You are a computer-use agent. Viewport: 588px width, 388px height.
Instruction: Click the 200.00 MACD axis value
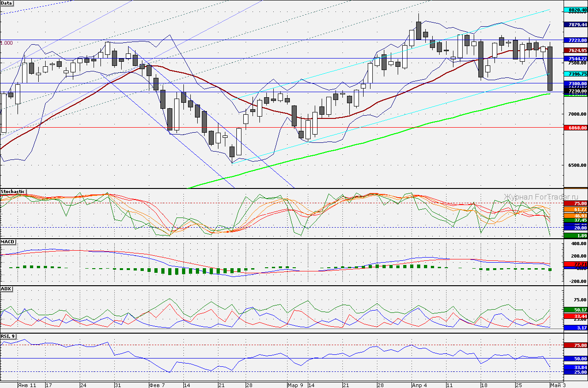[x=578, y=256]
